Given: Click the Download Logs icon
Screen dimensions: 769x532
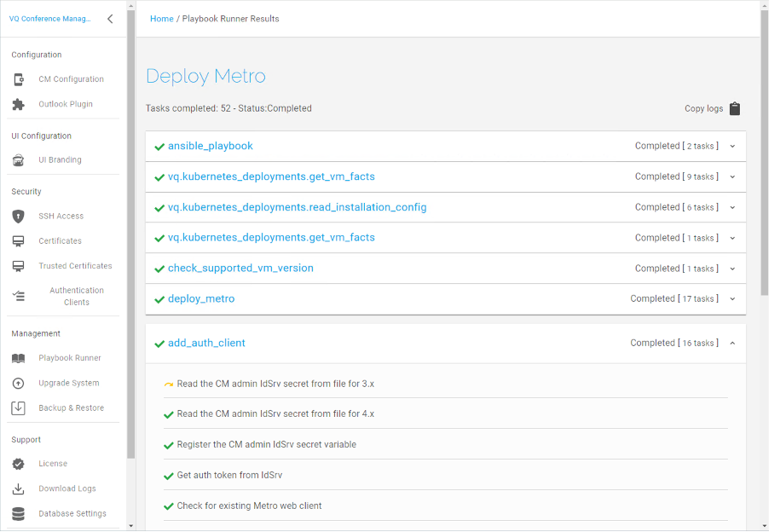Looking at the screenshot, I should [x=18, y=489].
